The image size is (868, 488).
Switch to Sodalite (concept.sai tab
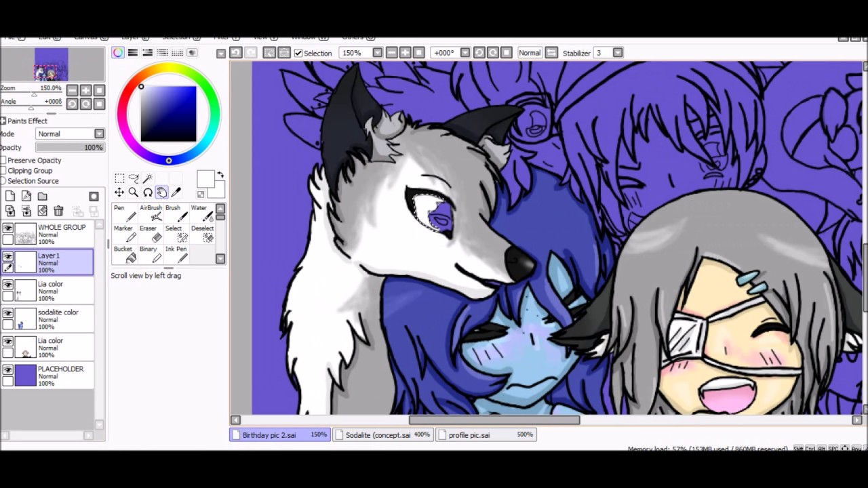383,435
